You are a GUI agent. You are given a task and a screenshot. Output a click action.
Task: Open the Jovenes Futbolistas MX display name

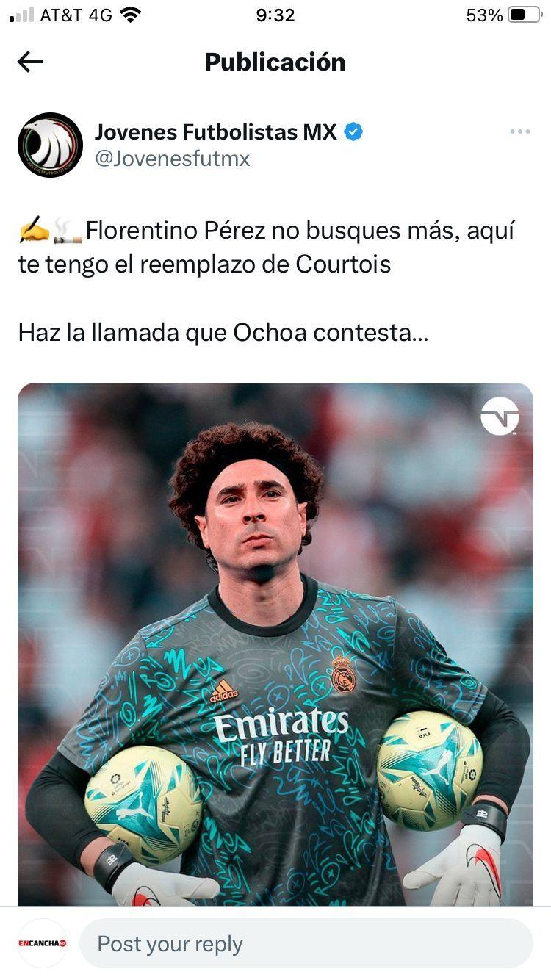tap(216, 132)
